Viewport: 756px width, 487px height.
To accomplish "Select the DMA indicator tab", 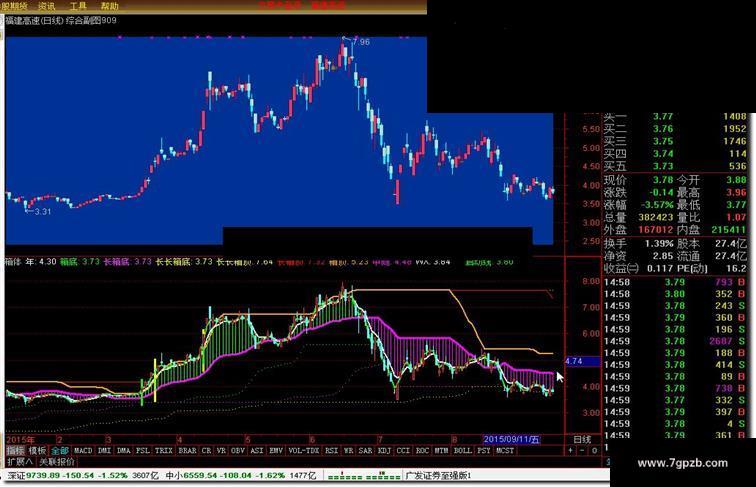I will pos(123,451).
